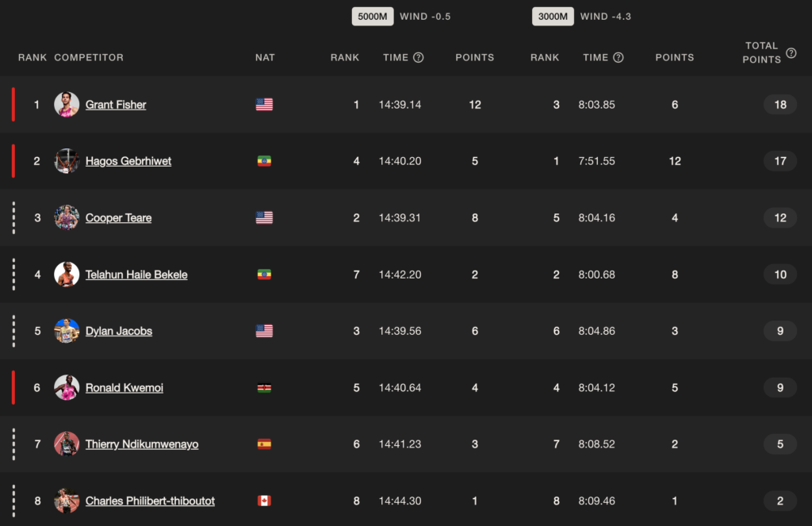
Task: Open Dylan Jacobs' profile link
Action: pyautogui.click(x=119, y=331)
